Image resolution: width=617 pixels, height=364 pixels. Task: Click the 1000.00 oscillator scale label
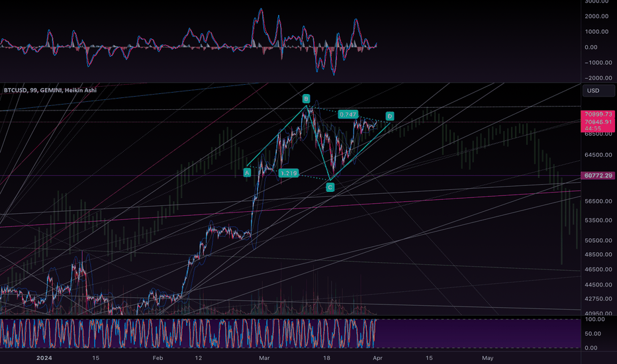coord(596,32)
